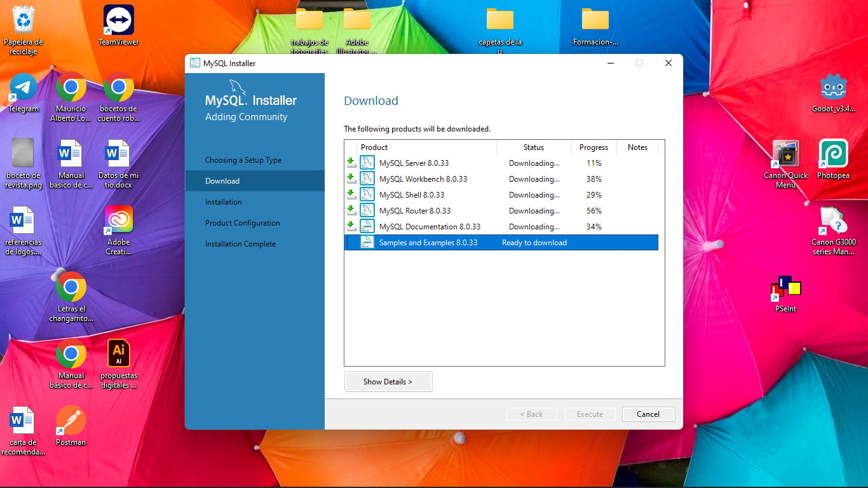The image size is (868, 488).
Task: Select the MySQL Shell 8.0.33 row text
Action: (x=412, y=195)
